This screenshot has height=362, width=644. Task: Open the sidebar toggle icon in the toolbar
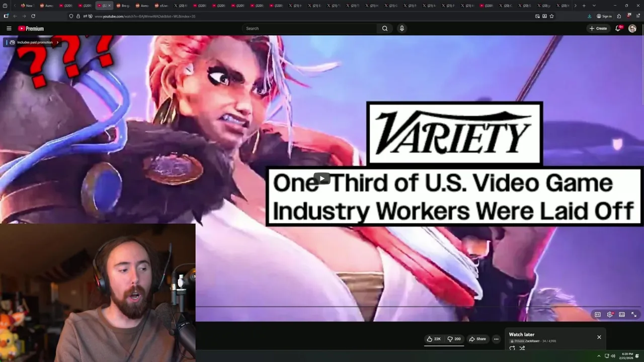[x=6, y=16]
